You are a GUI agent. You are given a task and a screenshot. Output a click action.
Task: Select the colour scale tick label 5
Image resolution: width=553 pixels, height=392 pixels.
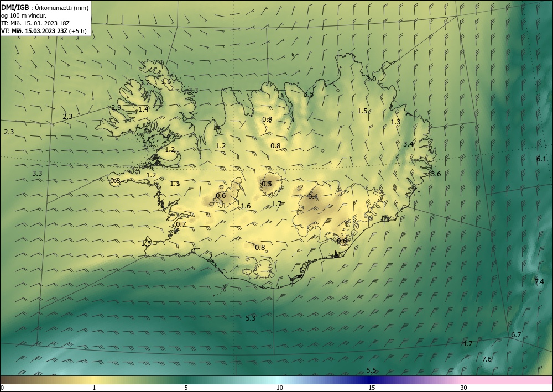pyautogui.click(x=186, y=388)
